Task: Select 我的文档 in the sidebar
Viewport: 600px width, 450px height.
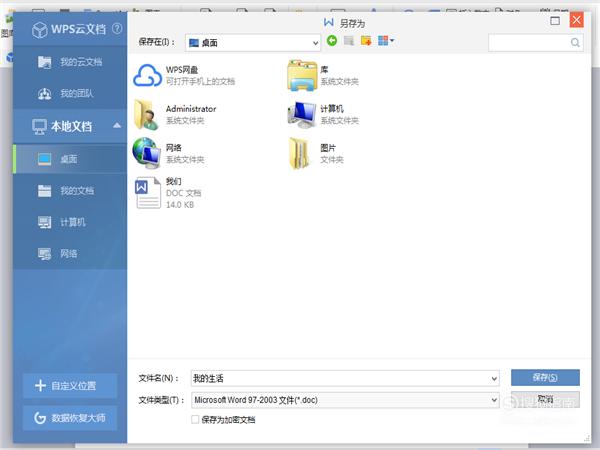Action: point(70,191)
